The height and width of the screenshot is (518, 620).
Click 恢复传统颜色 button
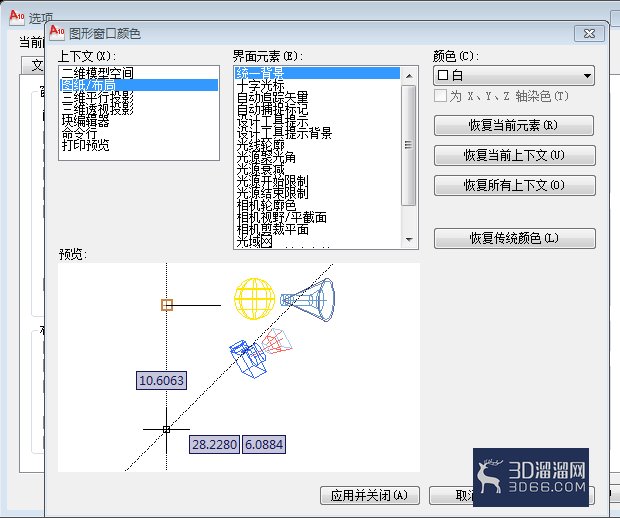514,238
